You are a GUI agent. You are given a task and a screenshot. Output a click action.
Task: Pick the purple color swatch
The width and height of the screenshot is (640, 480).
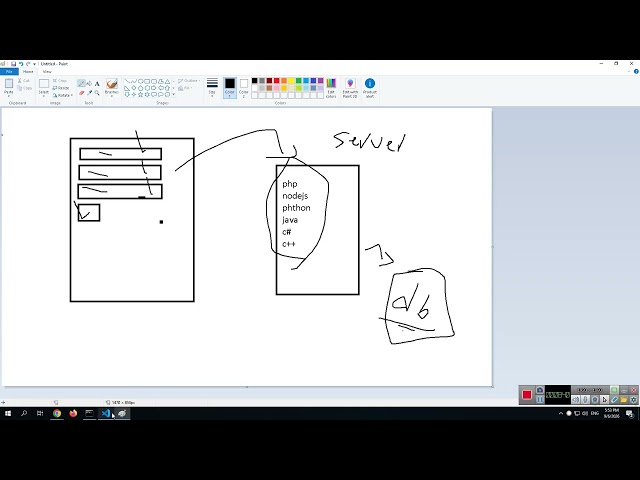[x=320, y=81]
